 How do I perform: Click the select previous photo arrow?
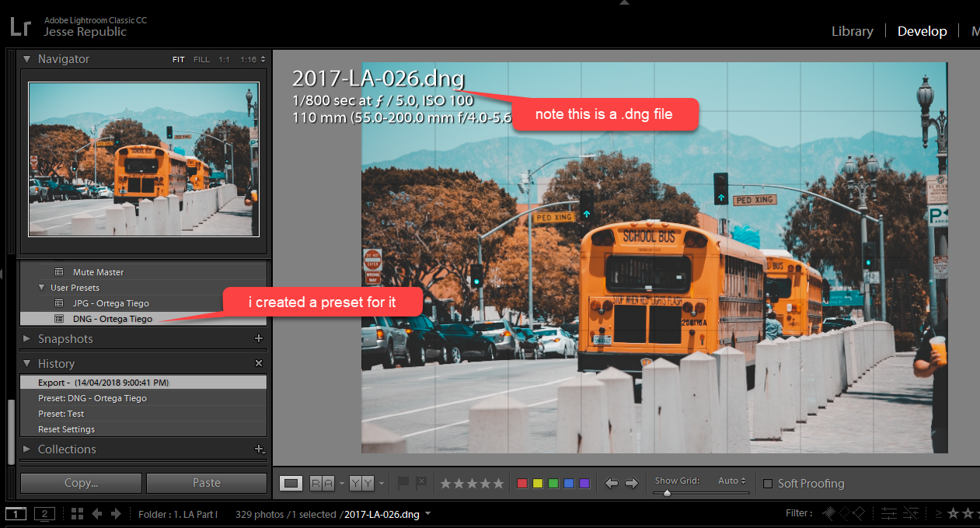612,484
